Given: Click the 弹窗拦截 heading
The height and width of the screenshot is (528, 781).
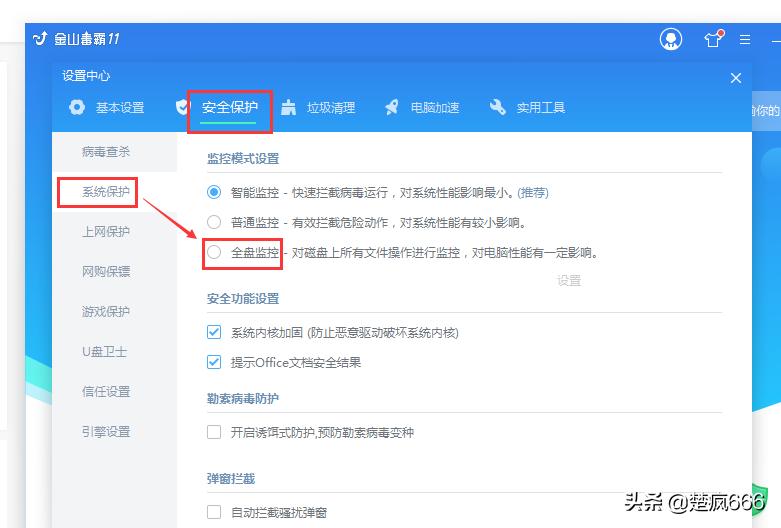Looking at the screenshot, I should [231, 479].
